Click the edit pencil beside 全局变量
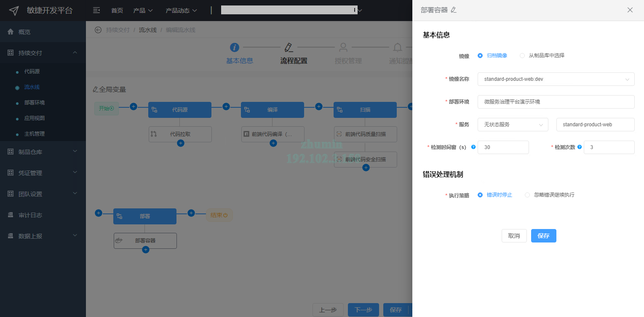 [x=95, y=89]
